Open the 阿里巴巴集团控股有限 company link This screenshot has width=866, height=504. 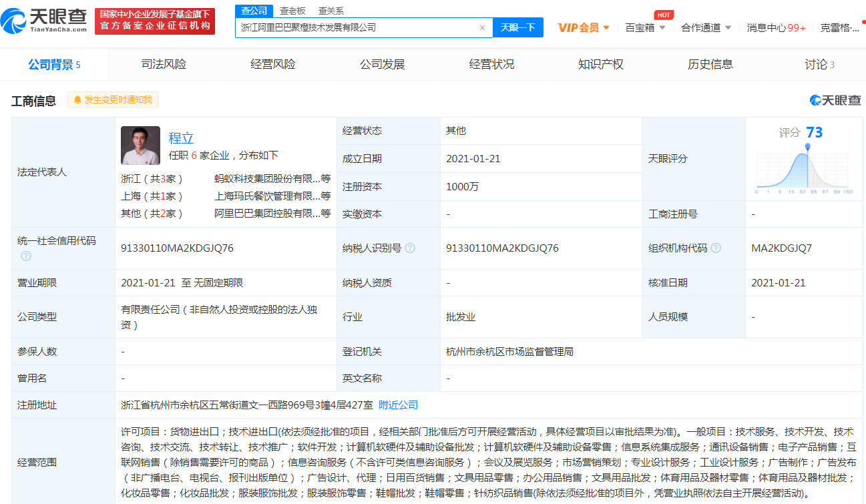[x=272, y=213]
